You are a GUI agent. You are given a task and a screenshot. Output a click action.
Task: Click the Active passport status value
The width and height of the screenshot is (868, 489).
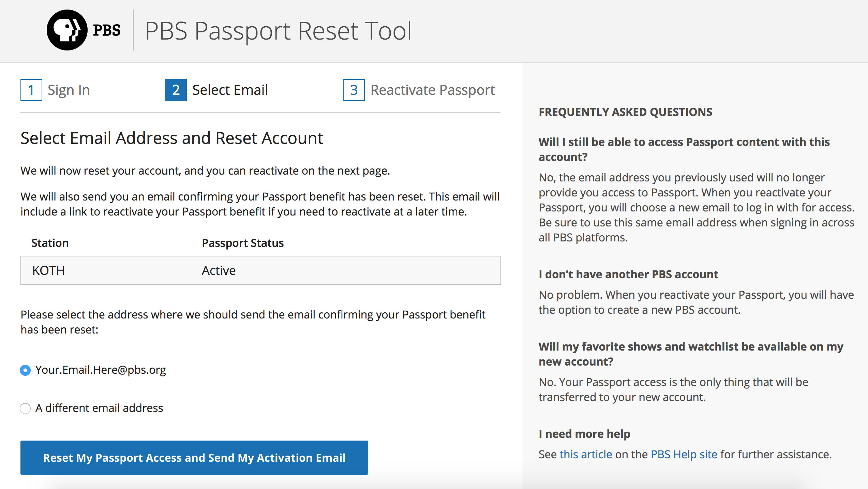219,270
